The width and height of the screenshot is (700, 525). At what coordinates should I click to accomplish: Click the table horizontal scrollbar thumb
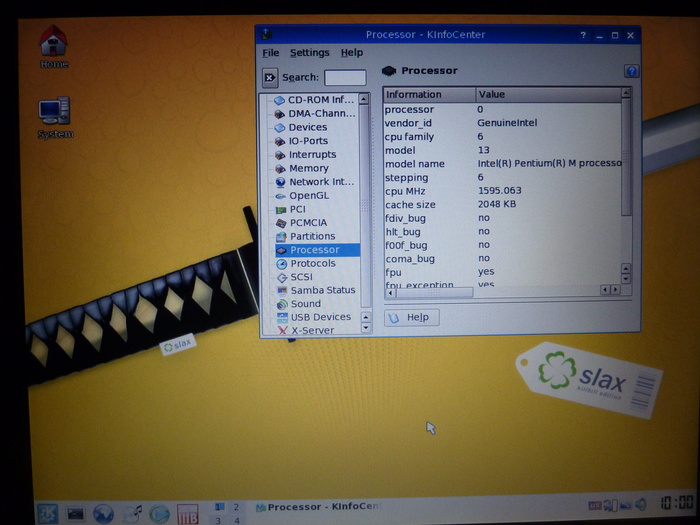click(x=434, y=292)
